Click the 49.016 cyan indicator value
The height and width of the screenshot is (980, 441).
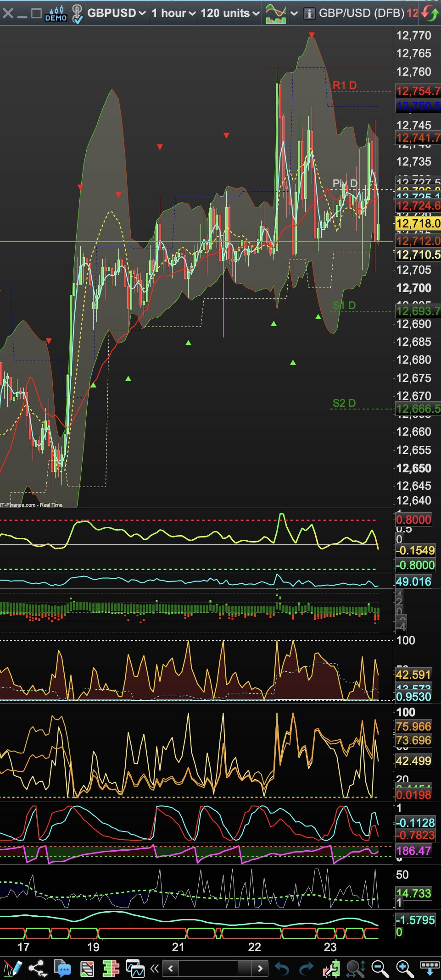tap(413, 581)
